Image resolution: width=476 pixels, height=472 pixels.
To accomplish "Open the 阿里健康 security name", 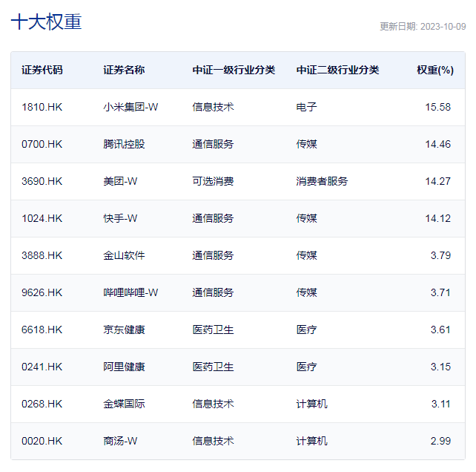I will pos(124,367).
